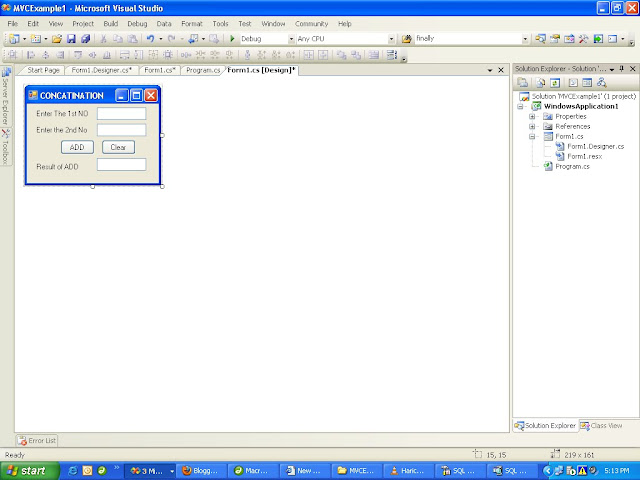
Task: Click View Designer icon in Solution Explorer
Action: [x=587, y=83]
